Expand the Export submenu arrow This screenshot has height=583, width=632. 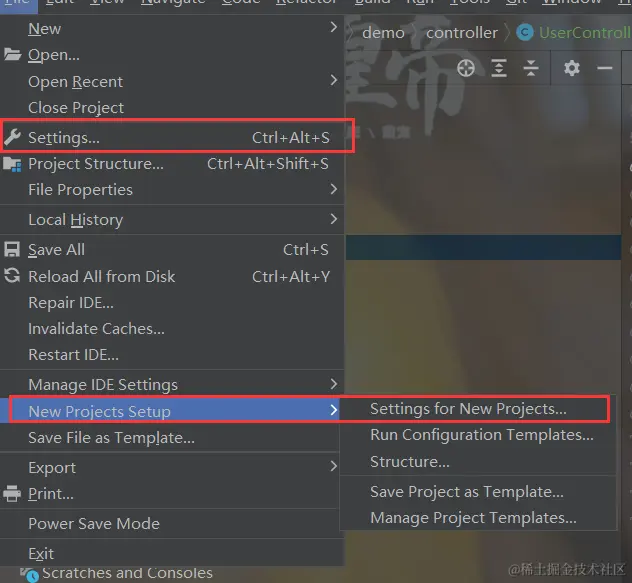pos(334,467)
